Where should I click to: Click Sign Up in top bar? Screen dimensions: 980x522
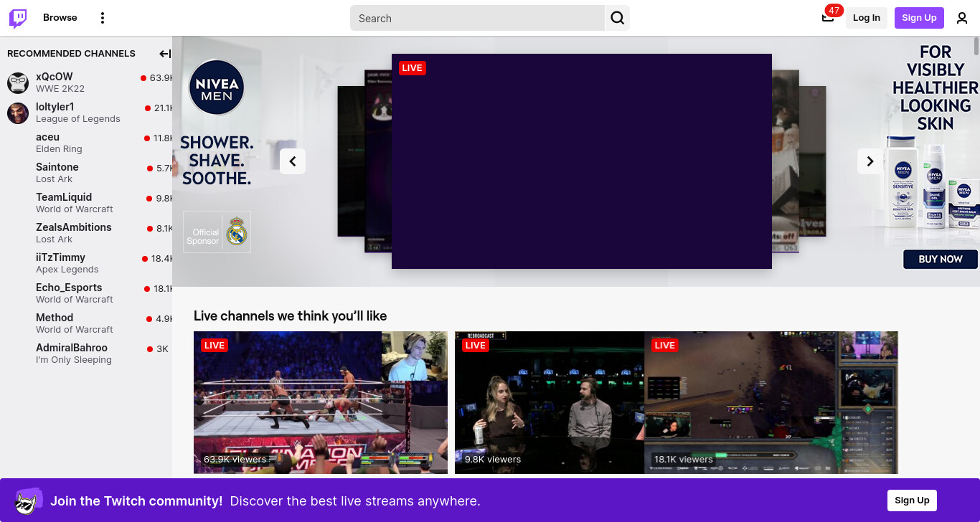tap(919, 18)
